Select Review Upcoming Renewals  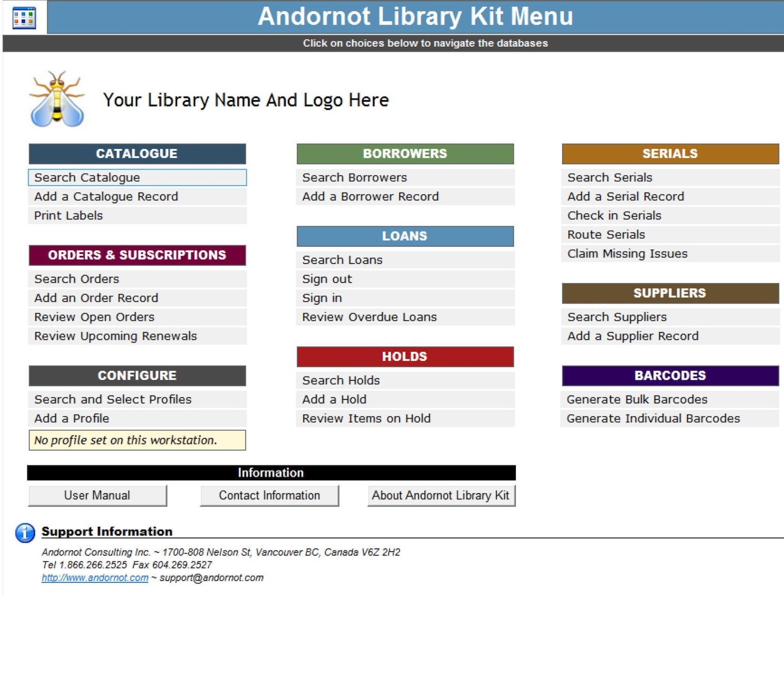pos(137,336)
